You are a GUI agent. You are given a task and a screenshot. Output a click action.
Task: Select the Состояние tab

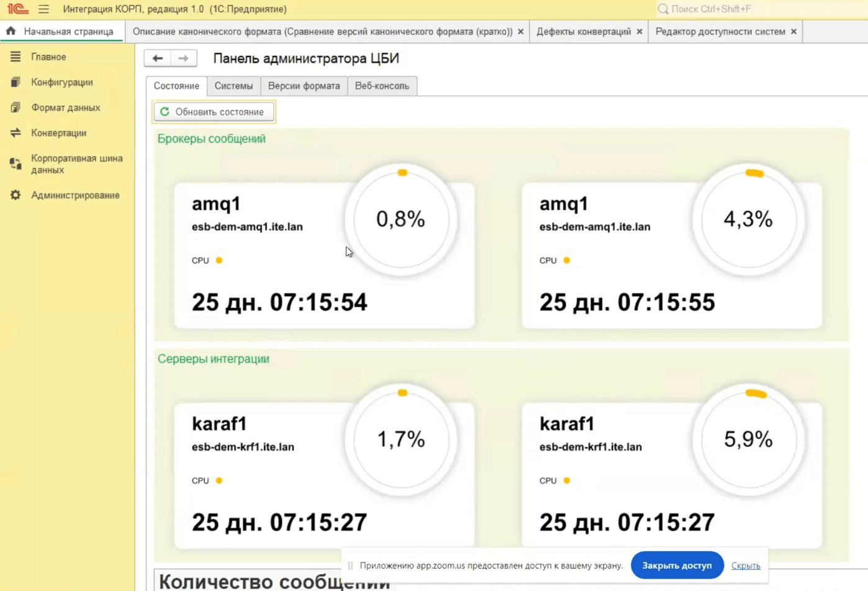[x=176, y=86]
